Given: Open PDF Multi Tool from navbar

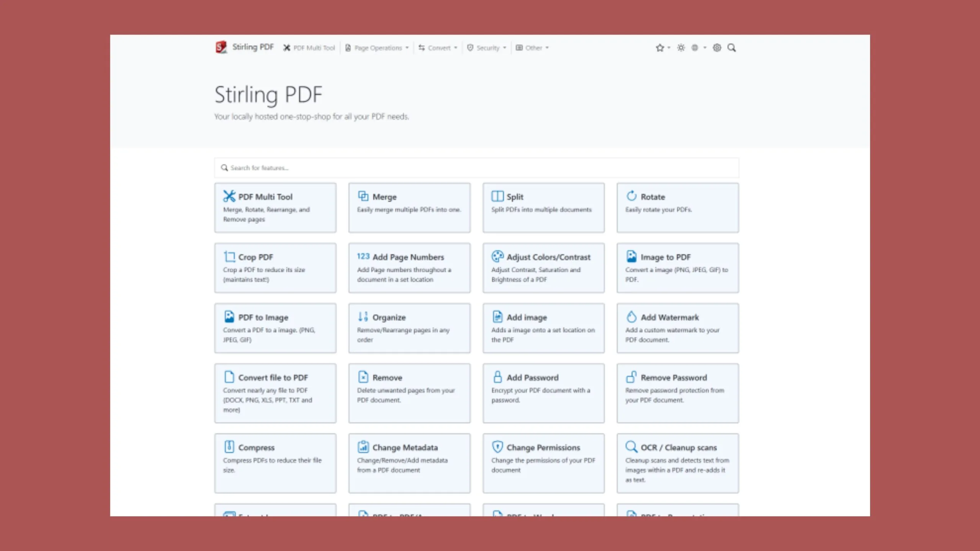Looking at the screenshot, I should [x=309, y=48].
